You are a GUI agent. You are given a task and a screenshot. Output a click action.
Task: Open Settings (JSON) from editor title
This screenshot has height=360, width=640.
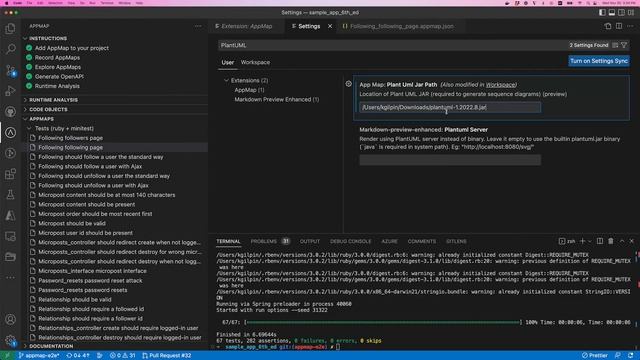click(608, 26)
